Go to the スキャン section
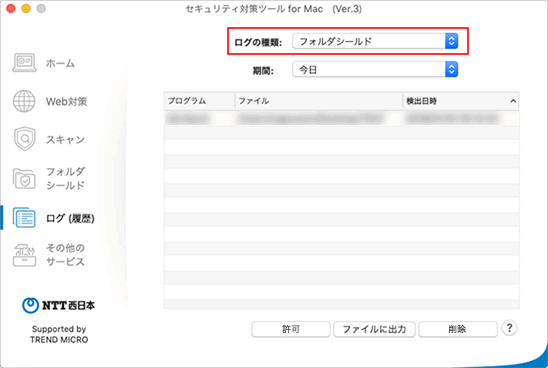Image resolution: width=548 pixels, height=368 pixels. (65, 140)
